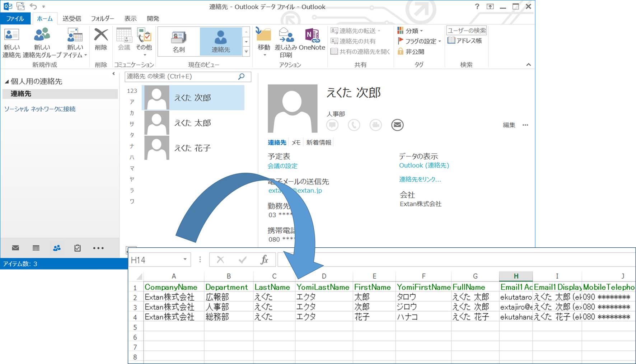The width and height of the screenshot is (636, 364).
Task: Switch to Mail in the navigation bar
Action: click(x=15, y=248)
